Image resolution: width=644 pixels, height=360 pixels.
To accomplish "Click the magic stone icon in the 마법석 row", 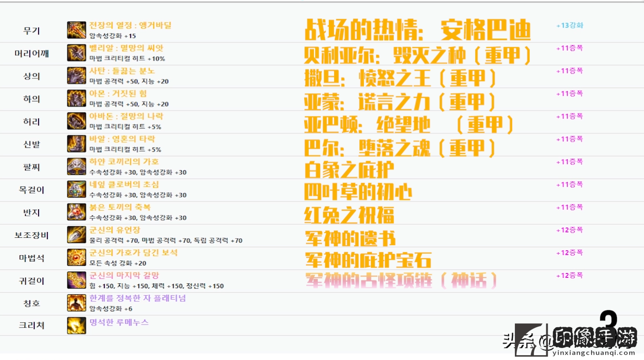I will click(x=76, y=258).
